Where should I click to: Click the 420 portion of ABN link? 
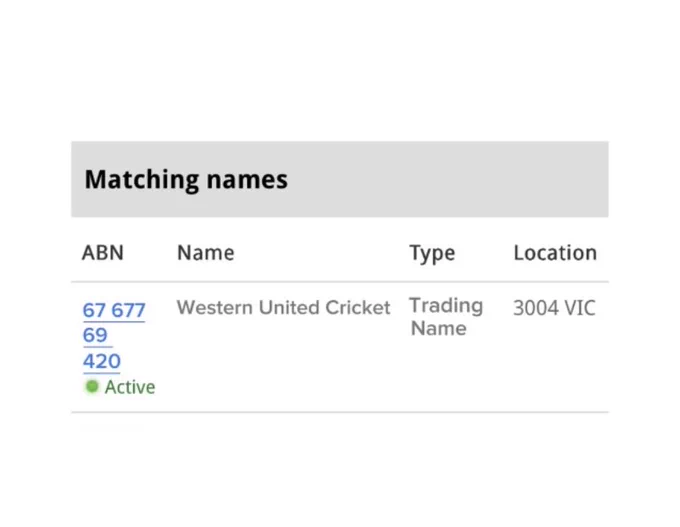[x=102, y=361]
